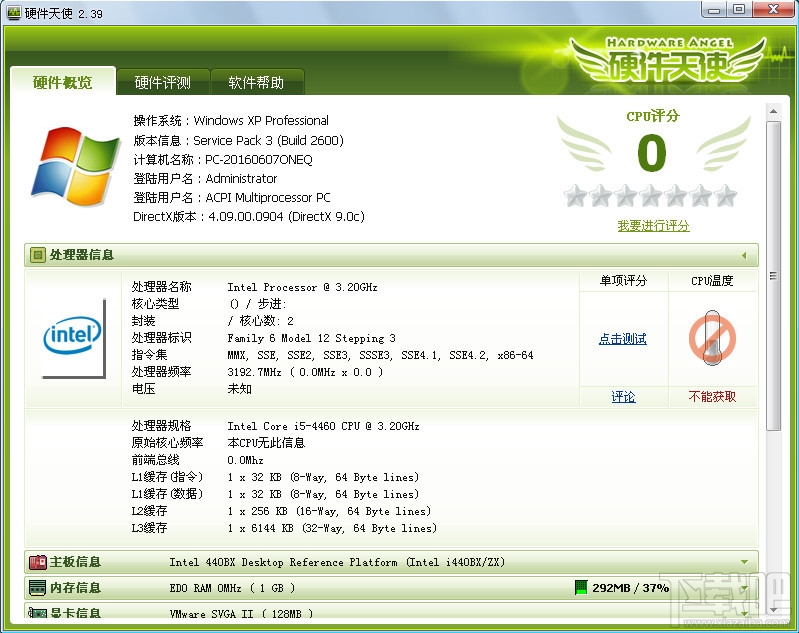Viewport: 799px width, 633px height.
Task: Minimize the 硬件天使 window
Action: 714,10
